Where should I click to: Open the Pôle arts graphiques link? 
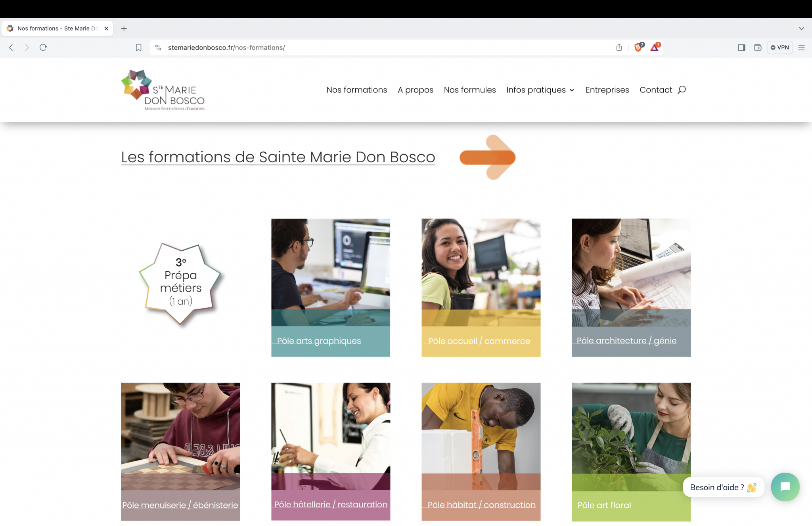pos(319,341)
